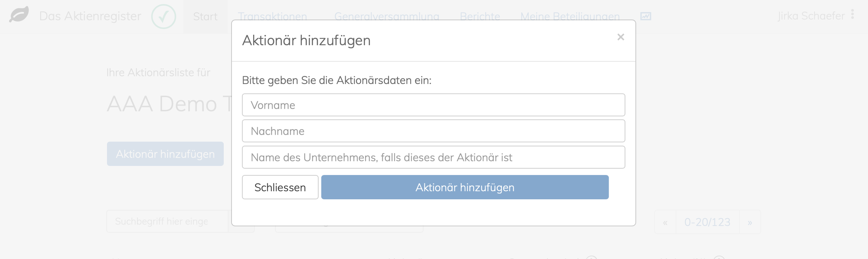Go to next page arrow »

tap(750, 222)
